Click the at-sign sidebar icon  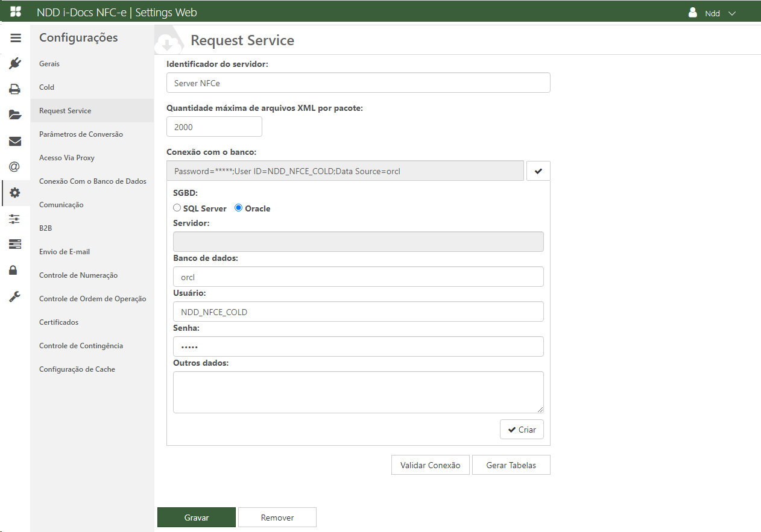15,167
